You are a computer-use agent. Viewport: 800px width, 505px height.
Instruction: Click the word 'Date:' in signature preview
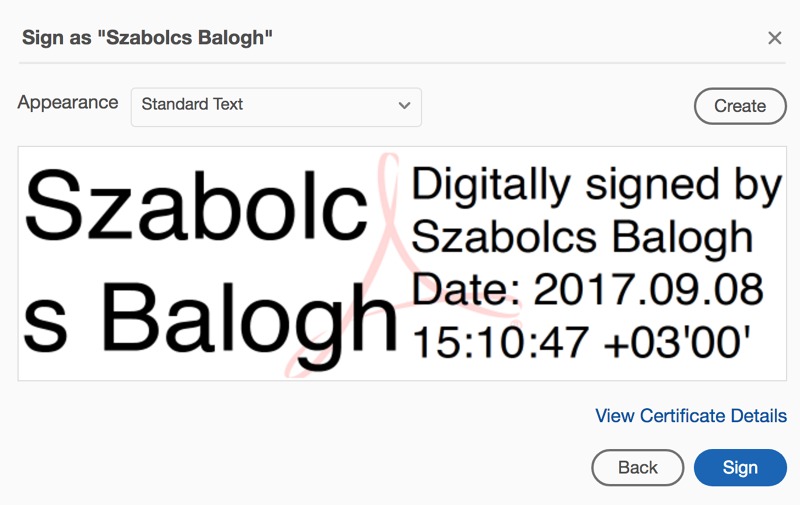click(x=465, y=290)
